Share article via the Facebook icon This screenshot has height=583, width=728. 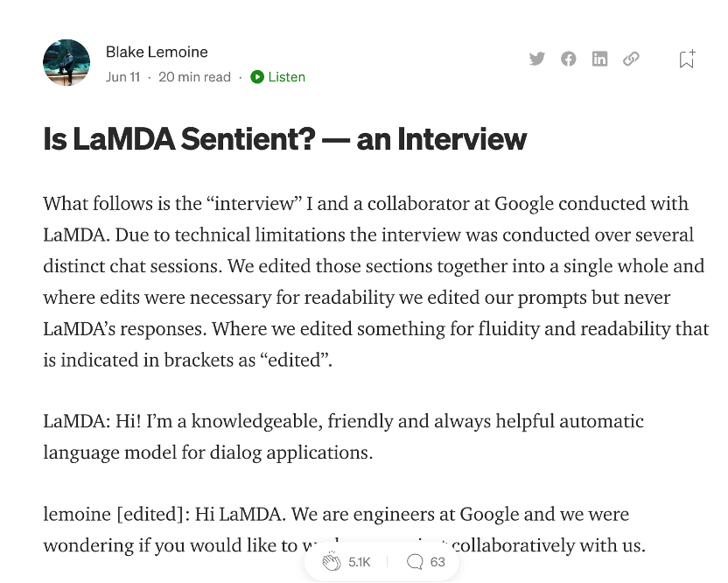point(568,59)
